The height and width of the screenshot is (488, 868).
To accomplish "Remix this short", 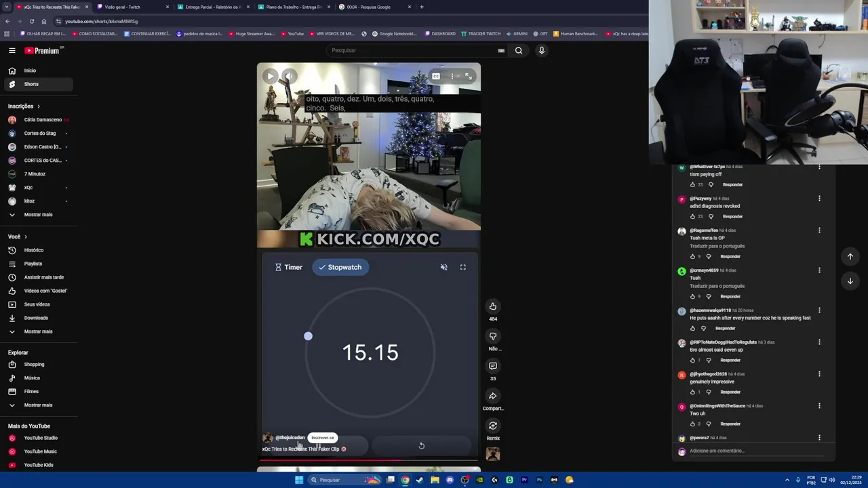I will pyautogui.click(x=493, y=426).
